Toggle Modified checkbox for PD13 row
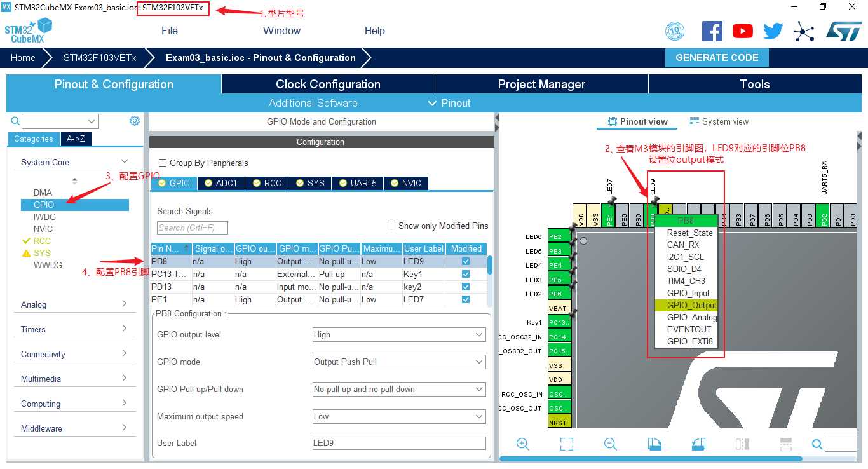The height and width of the screenshot is (469, 868). (466, 287)
